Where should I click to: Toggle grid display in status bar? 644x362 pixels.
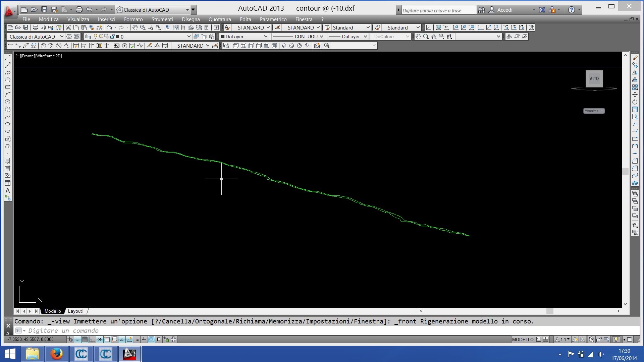point(85,339)
